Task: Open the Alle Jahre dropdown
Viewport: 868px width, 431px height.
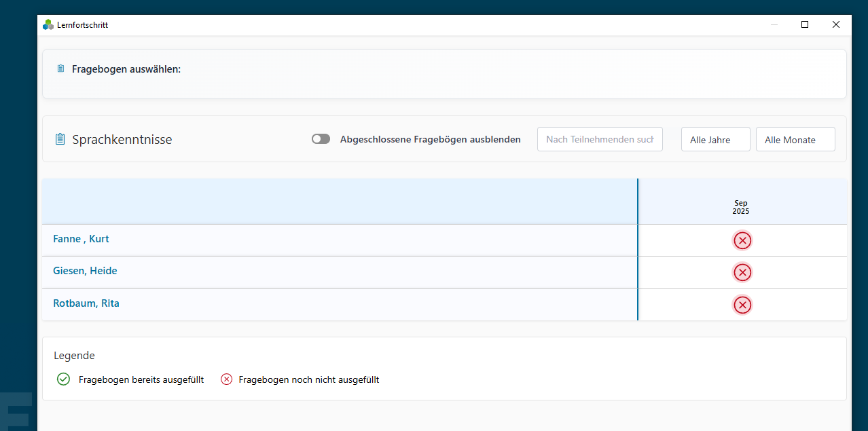Action: pos(716,139)
